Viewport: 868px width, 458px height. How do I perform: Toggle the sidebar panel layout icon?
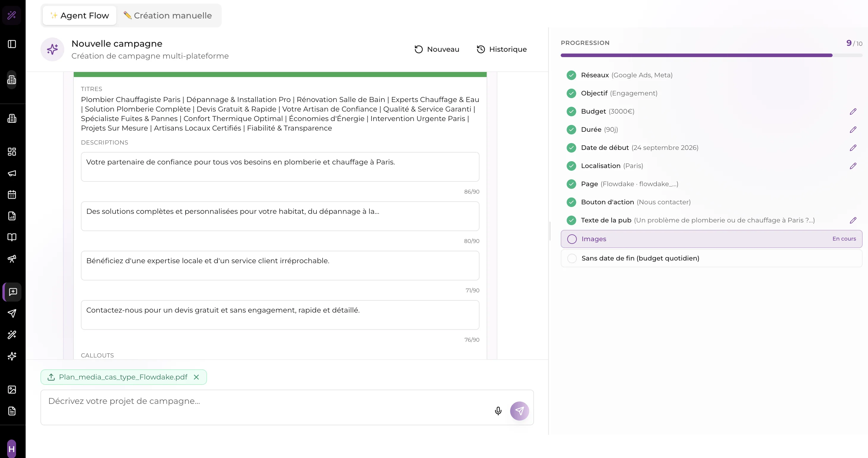pos(12,44)
